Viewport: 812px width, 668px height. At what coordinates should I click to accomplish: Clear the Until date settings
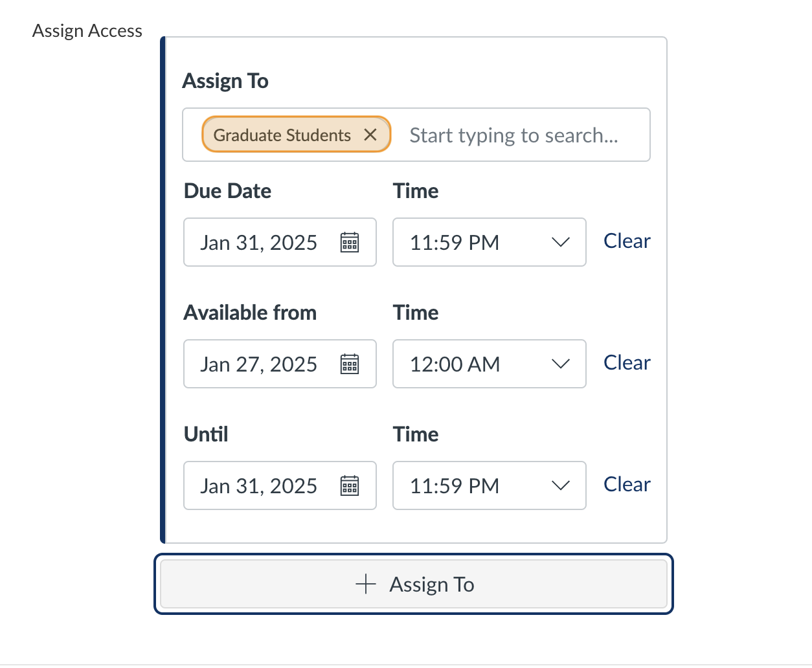click(626, 484)
